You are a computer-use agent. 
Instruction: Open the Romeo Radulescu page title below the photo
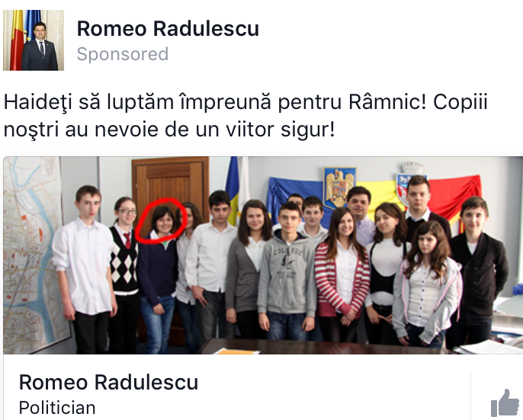(x=108, y=383)
